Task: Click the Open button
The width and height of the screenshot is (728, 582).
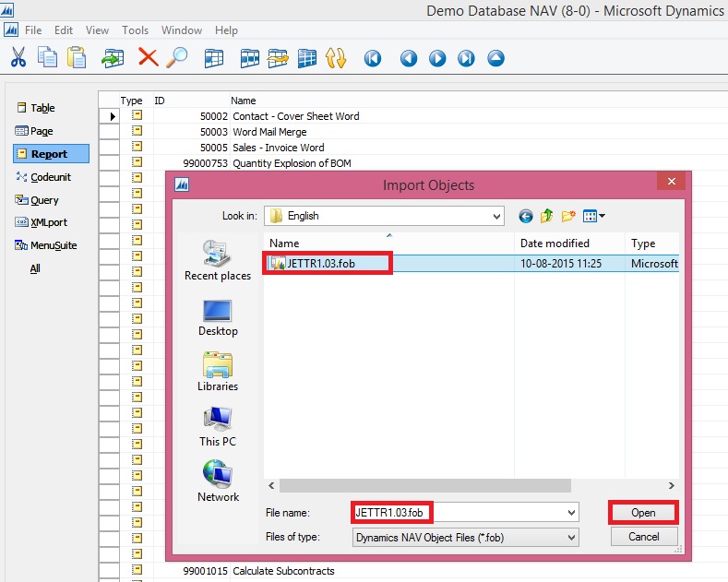Action: (x=643, y=513)
